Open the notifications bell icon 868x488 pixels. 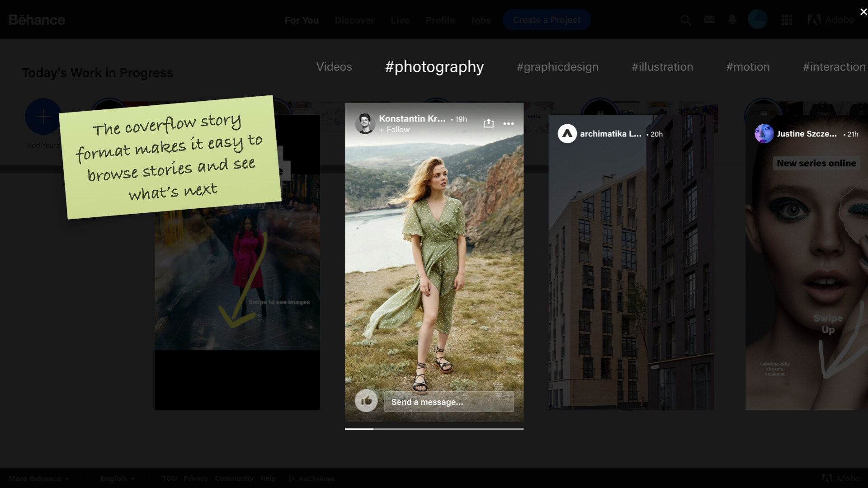[732, 19]
